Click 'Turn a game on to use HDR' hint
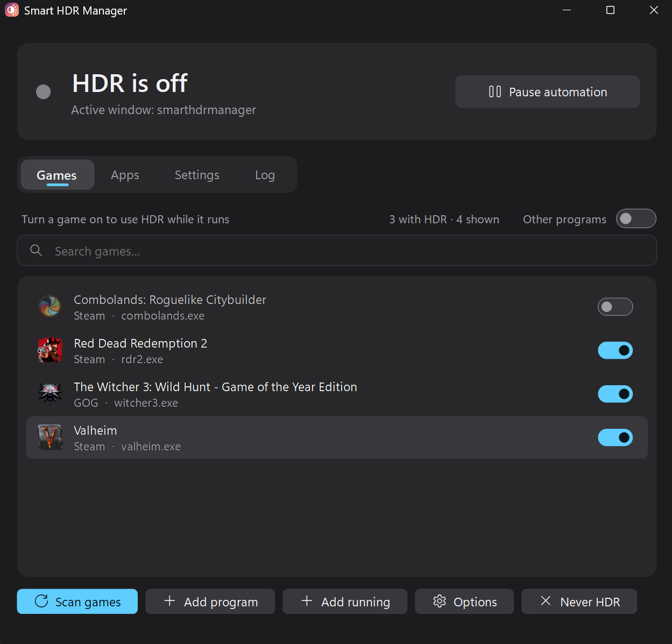 (125, 220)
